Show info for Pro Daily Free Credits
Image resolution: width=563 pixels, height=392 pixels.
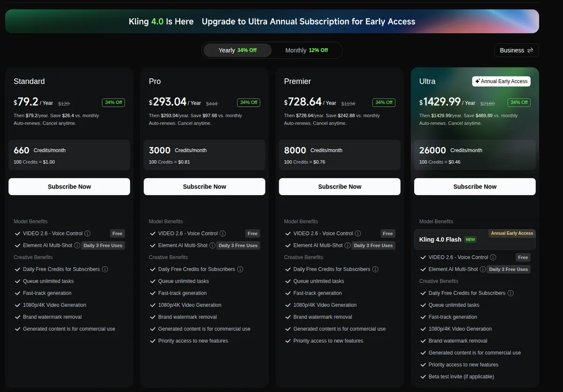pyautogui.click(x=240, y=269)
